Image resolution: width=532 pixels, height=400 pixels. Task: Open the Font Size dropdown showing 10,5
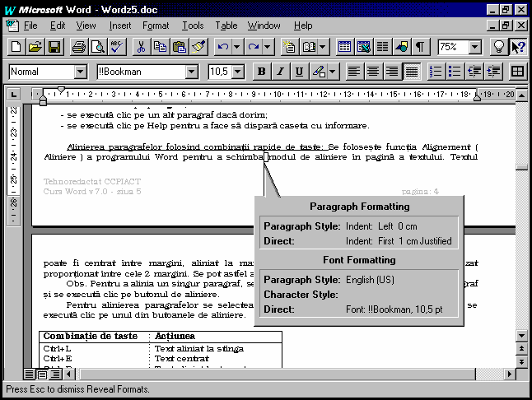click(x=238, y=72)
